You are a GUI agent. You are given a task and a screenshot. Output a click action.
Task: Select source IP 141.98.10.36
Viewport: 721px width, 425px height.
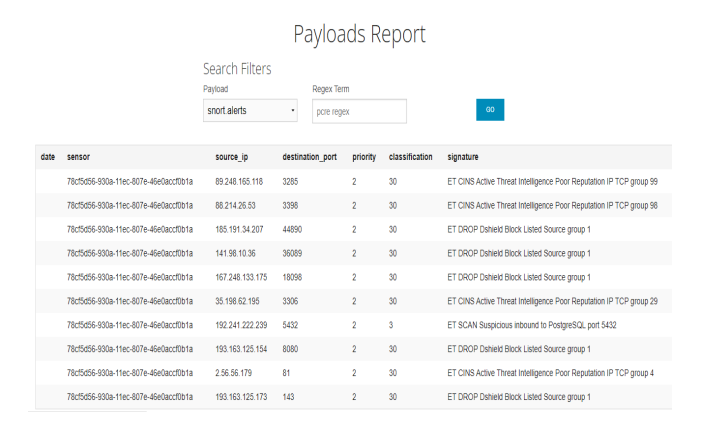tap(235, 253)
